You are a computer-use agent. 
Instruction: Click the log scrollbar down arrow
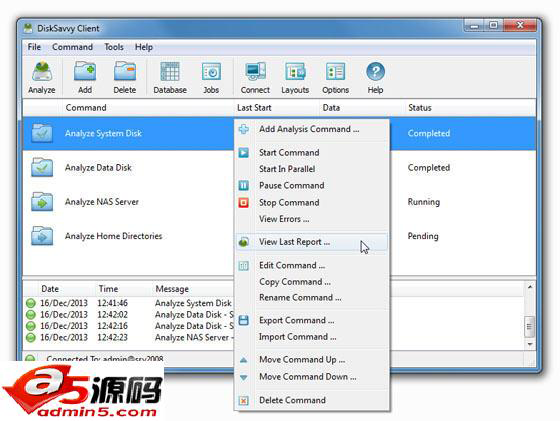click(530, 344)
